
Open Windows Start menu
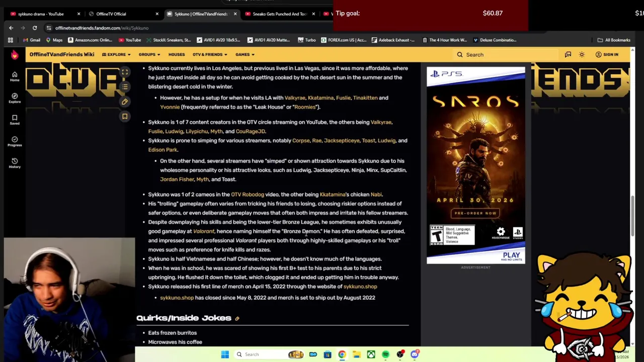225,354
